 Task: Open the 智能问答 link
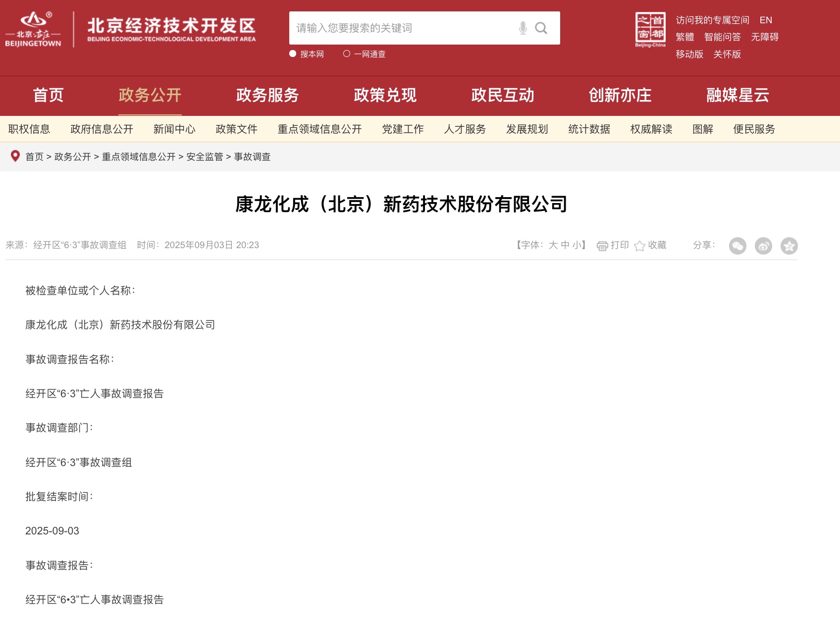723,37
